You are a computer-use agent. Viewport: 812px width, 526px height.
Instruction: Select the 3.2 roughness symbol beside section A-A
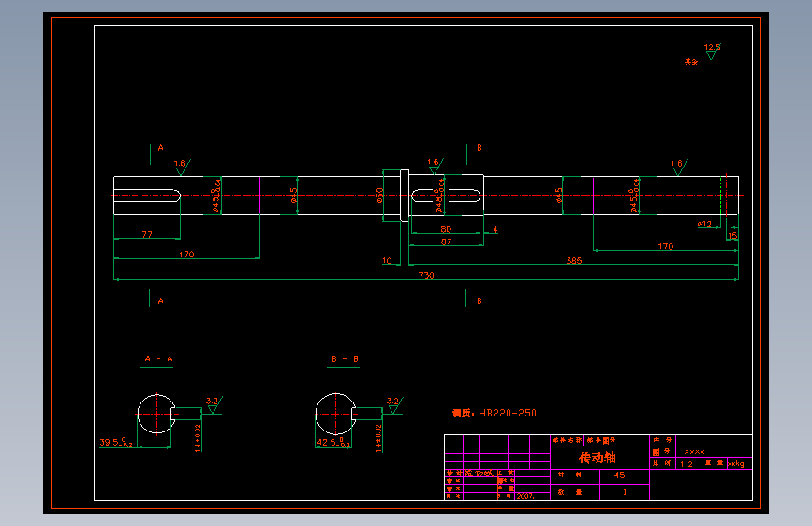214,404
